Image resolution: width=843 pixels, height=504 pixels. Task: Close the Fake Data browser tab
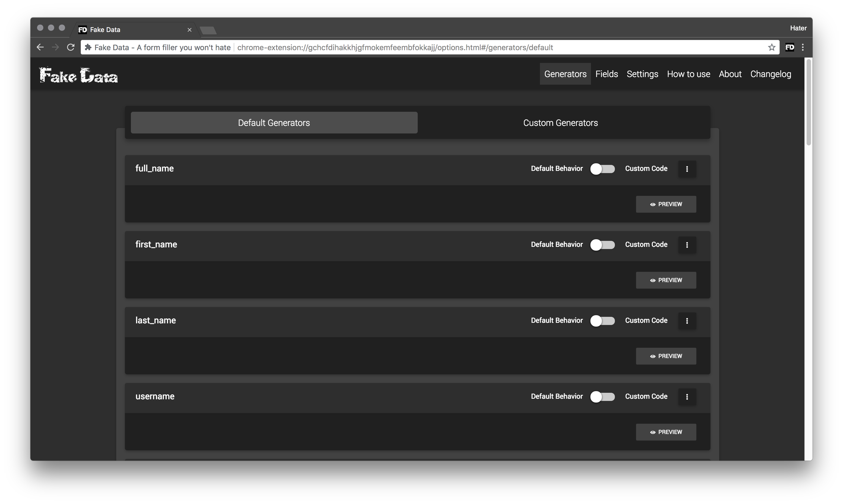pyautogui.click(x=189, y=30)
